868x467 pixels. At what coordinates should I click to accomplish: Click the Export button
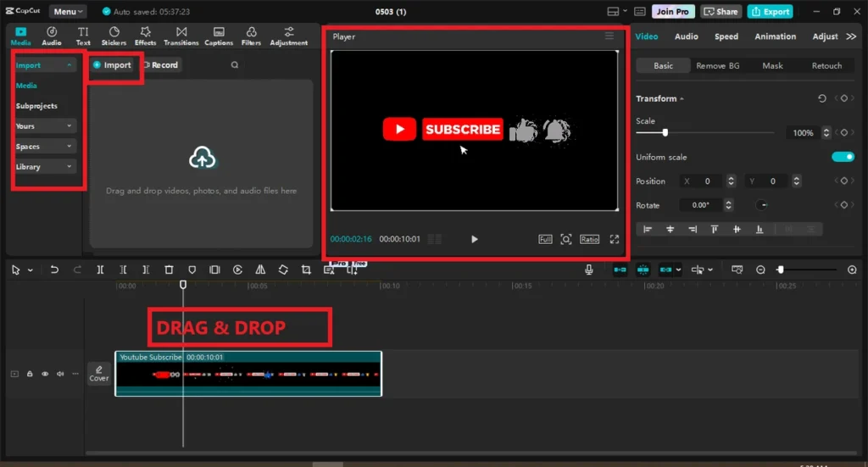tap(770, 11)
